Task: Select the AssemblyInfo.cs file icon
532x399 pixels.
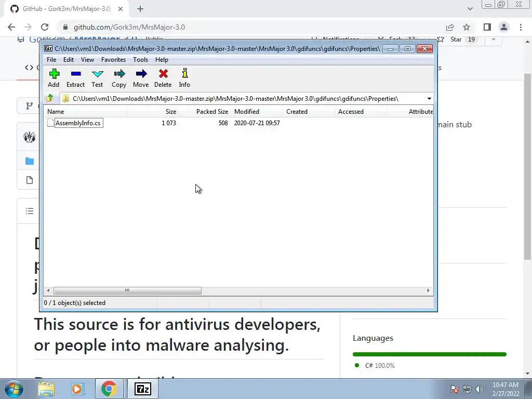Action: 50,123
